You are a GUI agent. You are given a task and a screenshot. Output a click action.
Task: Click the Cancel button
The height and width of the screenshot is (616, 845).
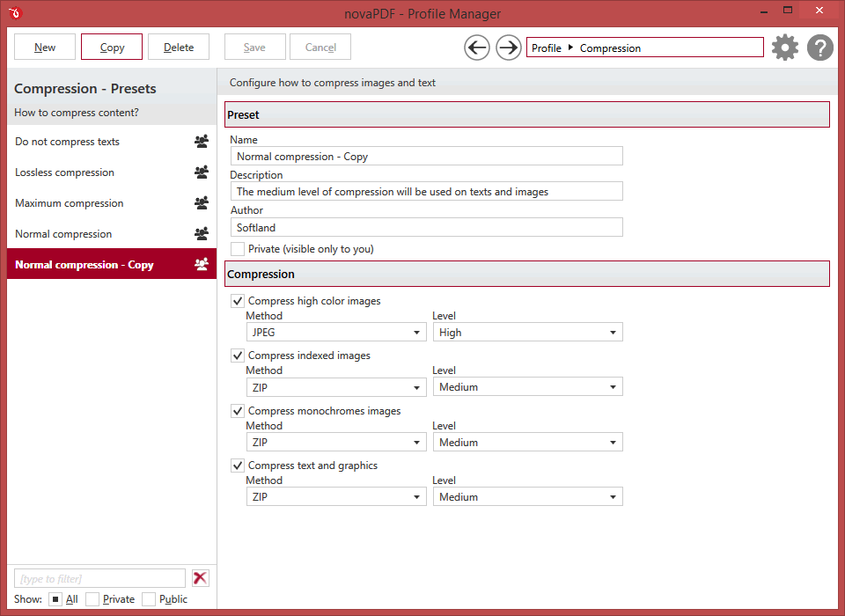320,47
